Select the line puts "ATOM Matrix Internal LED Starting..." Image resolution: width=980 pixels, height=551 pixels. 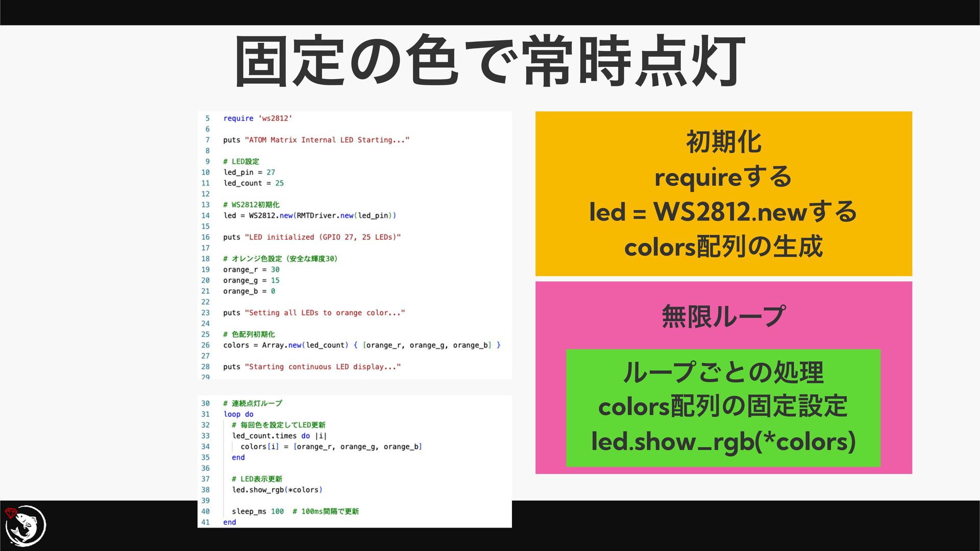click(316, 140)
